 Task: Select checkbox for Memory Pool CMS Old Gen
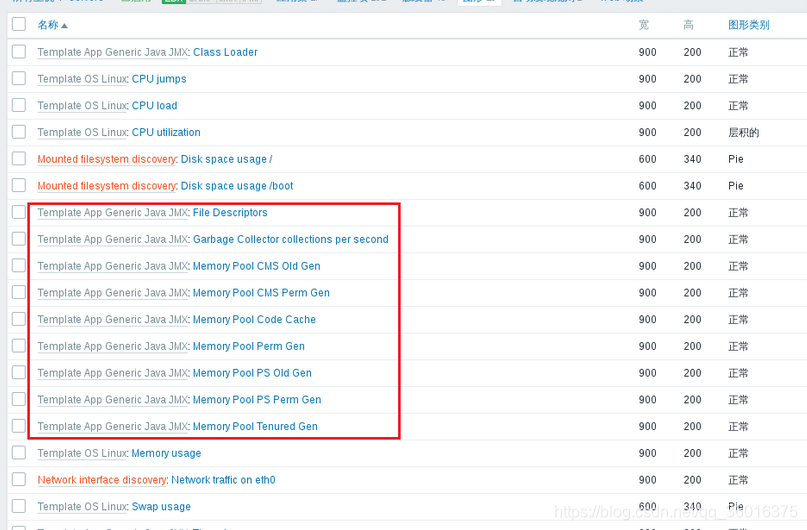tap(19, 266)
